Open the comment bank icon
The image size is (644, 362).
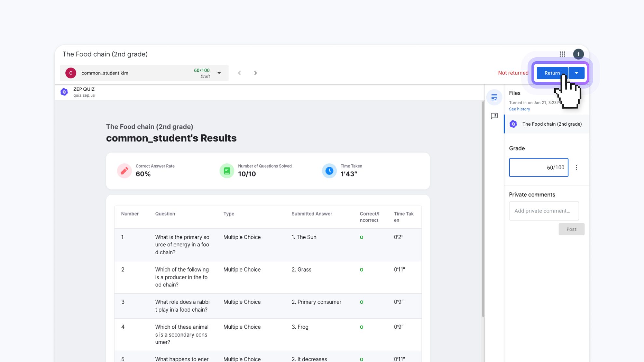click(494, 116)
